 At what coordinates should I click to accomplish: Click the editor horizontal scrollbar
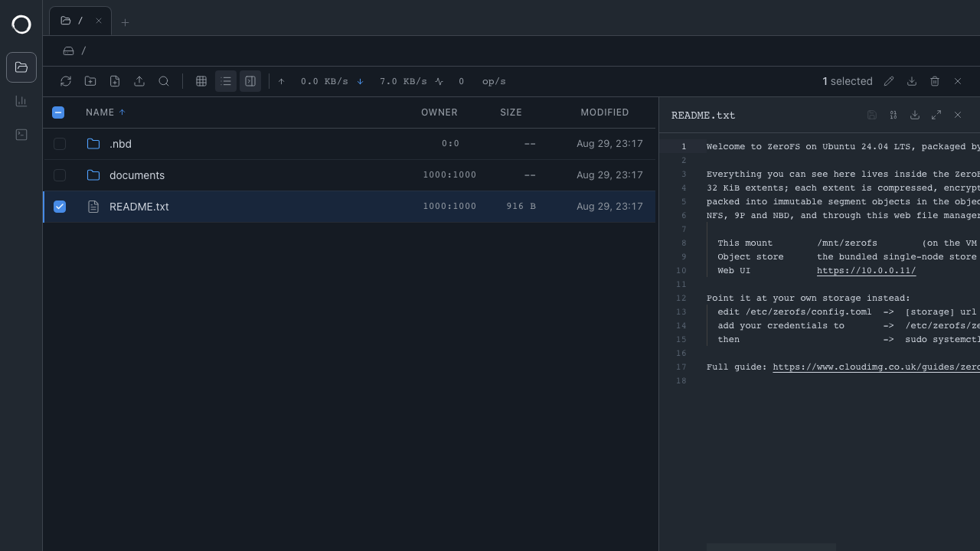pyautogui.click(x=771, y=546)
